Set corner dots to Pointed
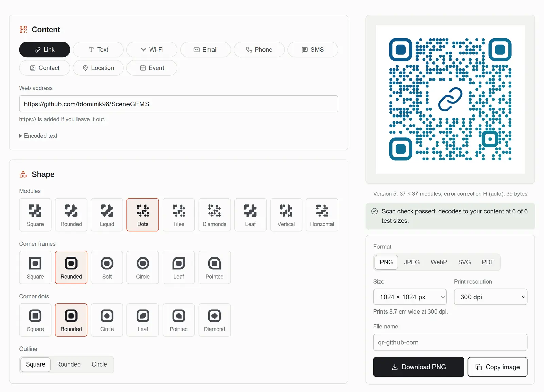 pos(178,320)
